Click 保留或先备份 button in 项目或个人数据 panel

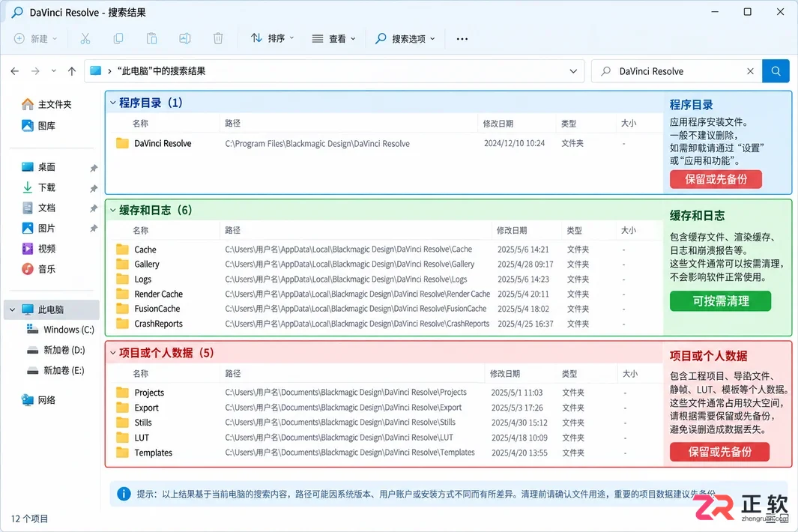[x=719, y=452]
